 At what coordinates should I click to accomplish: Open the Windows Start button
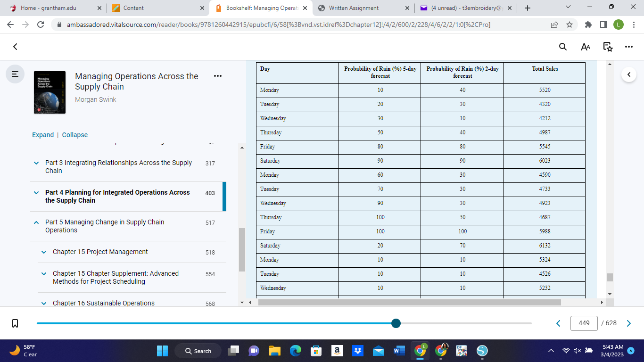pos(162,351)
